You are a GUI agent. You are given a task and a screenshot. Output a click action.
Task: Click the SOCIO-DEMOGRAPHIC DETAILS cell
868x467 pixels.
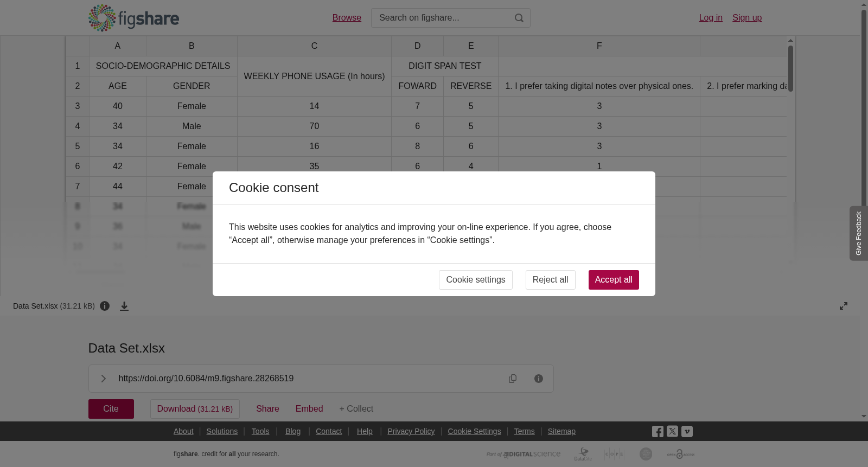click(x=163, y=66)
